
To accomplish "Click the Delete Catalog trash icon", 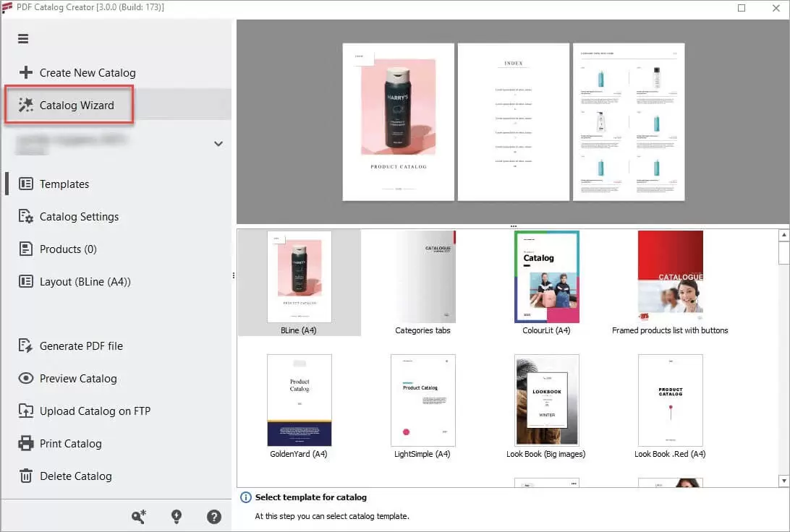I will click(x=26, y=476).
